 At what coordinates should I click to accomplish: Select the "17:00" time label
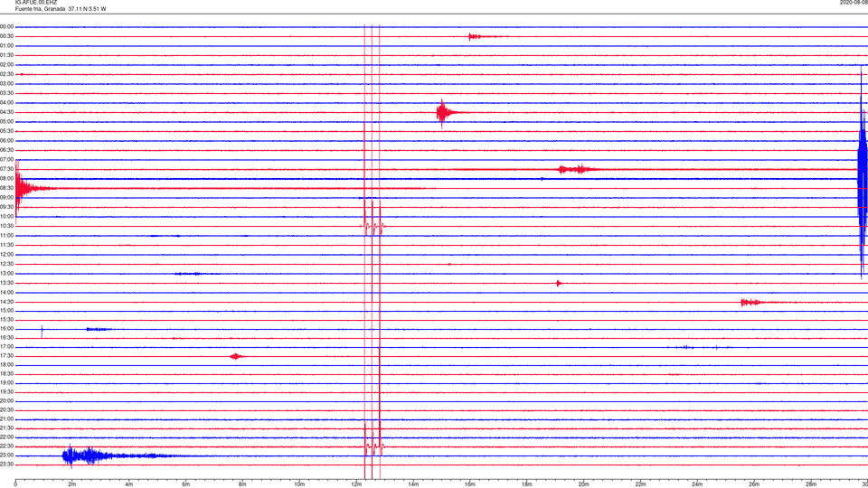[x=6, y=347]
